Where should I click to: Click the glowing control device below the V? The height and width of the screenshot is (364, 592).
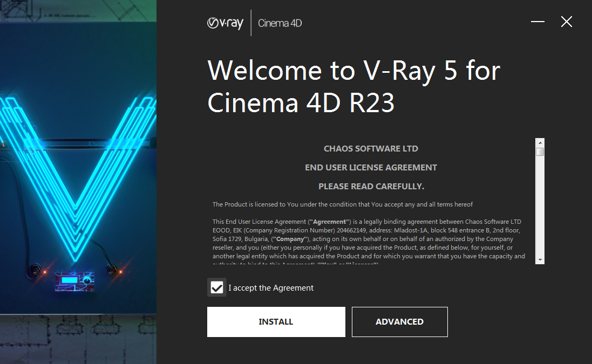coord(74,280)
